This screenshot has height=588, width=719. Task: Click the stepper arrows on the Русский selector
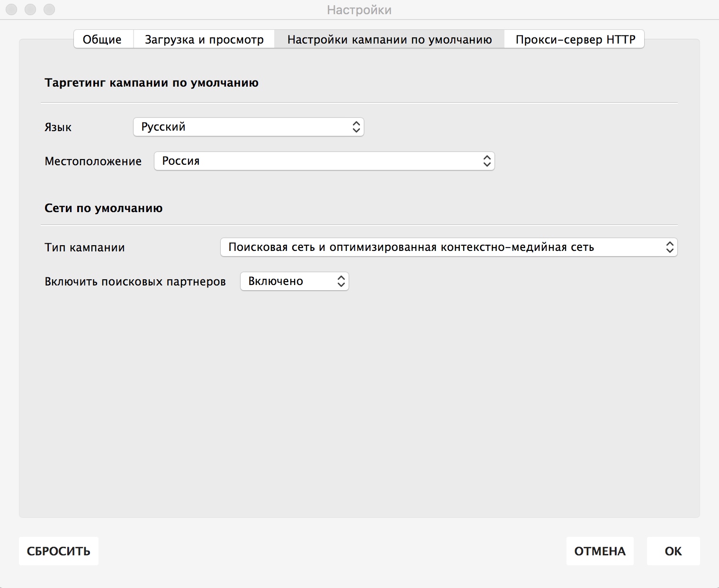coord(356,127)
